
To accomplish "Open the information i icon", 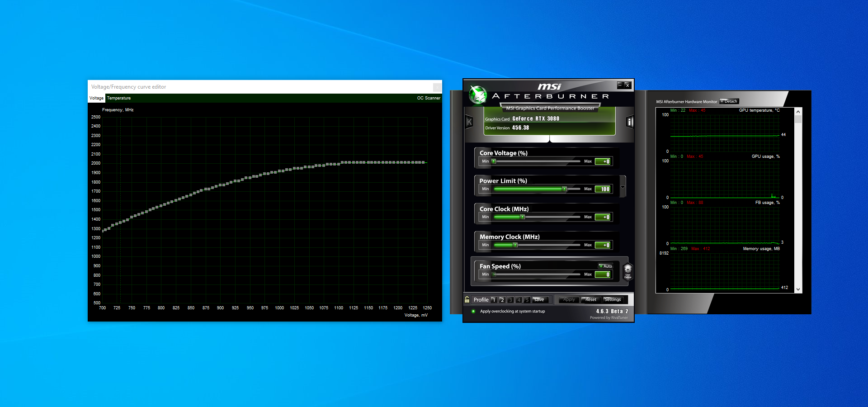I will click(629, 122).
